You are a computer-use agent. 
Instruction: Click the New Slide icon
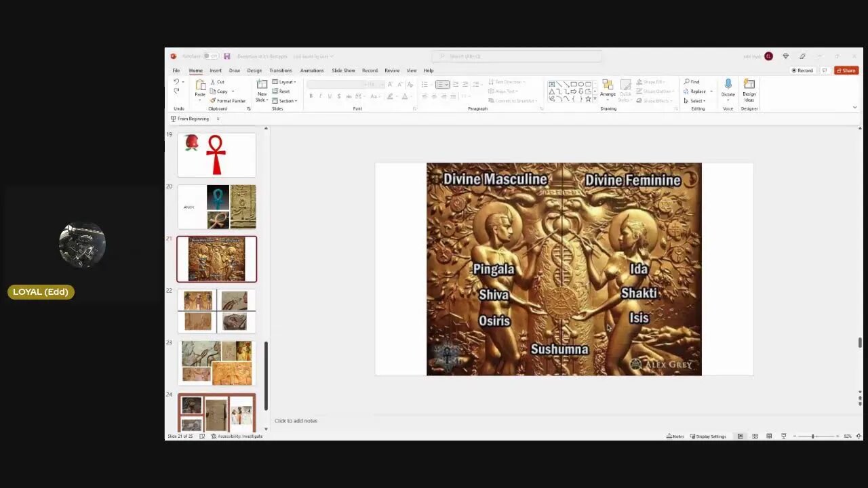coord(262,85)
